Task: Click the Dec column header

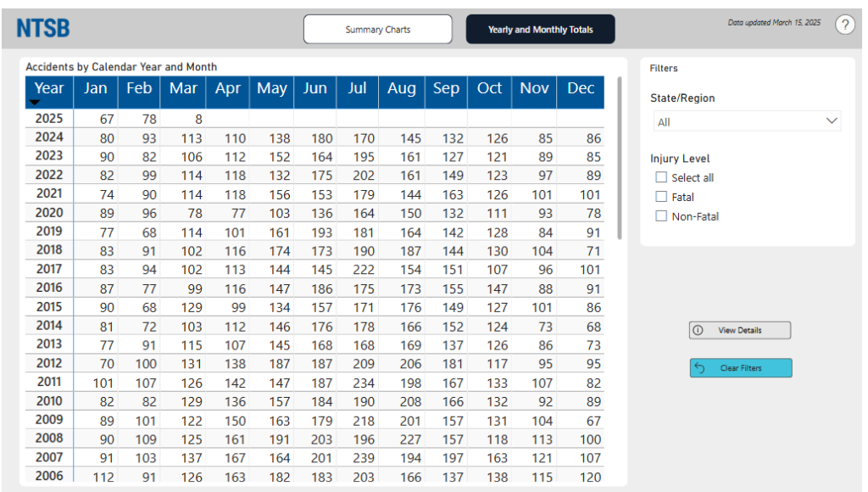Action: (581, 89)
